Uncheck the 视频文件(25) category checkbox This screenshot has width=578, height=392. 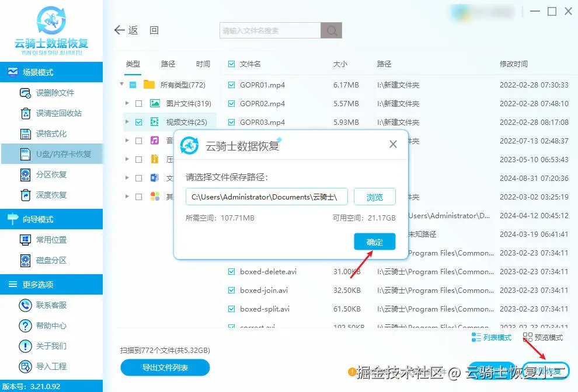coord(138,123)
